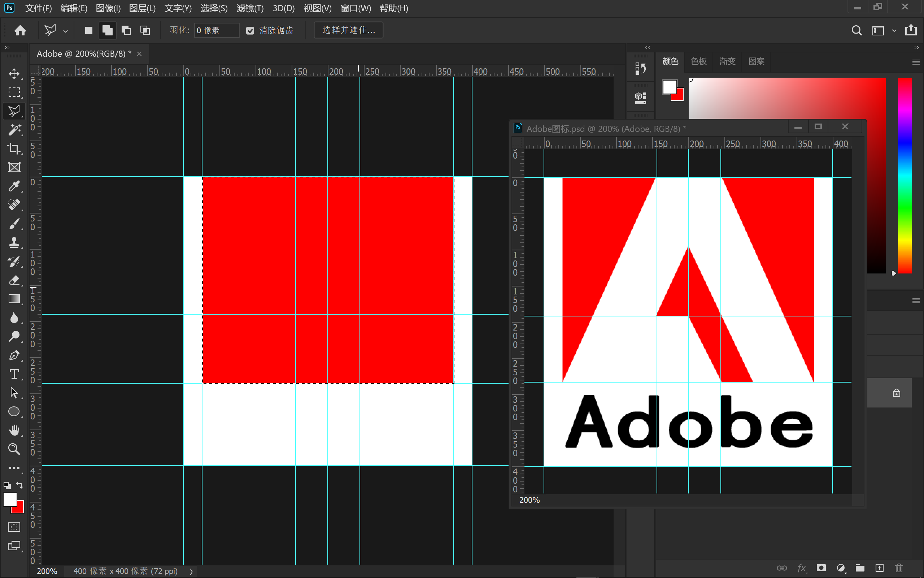Expand the status bar info arrow

point(191,571)
